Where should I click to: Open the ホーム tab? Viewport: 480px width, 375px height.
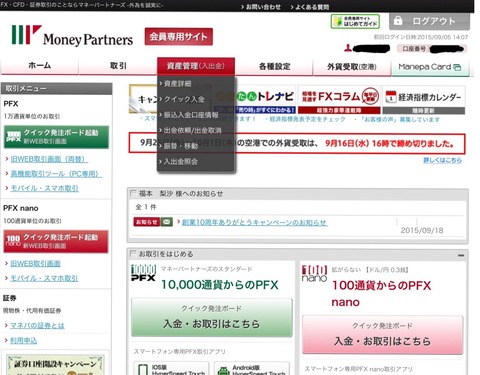(x=39, y=66)
